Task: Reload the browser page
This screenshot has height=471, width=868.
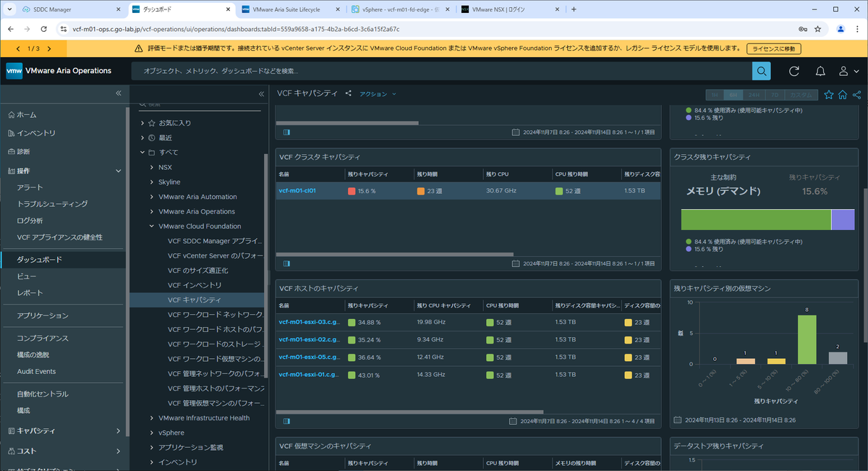Action: click(45, 29)
